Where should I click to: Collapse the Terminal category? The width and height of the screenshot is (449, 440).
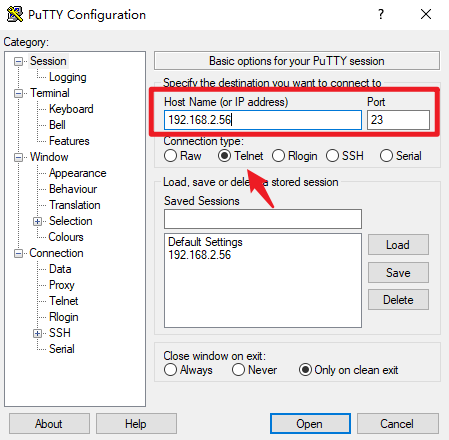[18, 93]
